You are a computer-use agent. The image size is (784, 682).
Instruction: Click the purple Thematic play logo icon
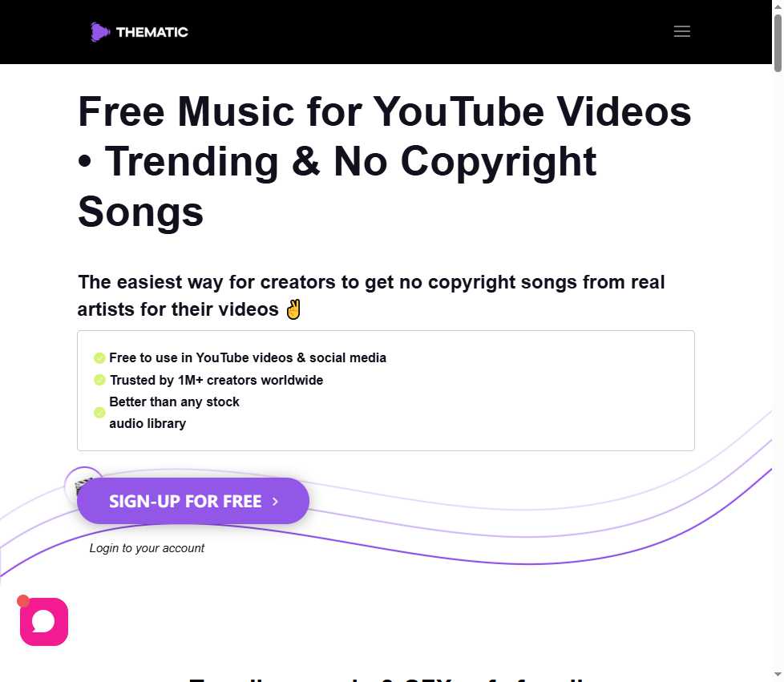click(100, 32)
